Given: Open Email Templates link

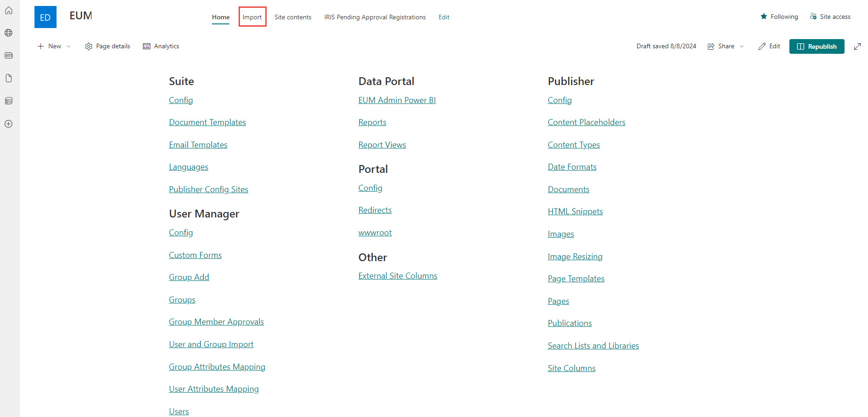Looking at the screenshot, I should pos(198,145).
